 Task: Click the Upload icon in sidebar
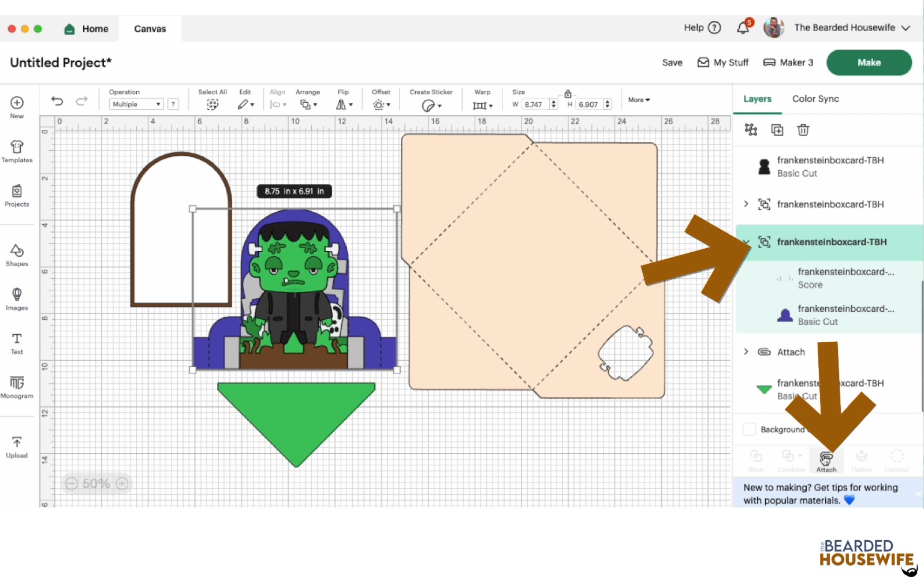click(x=17, y=447)
